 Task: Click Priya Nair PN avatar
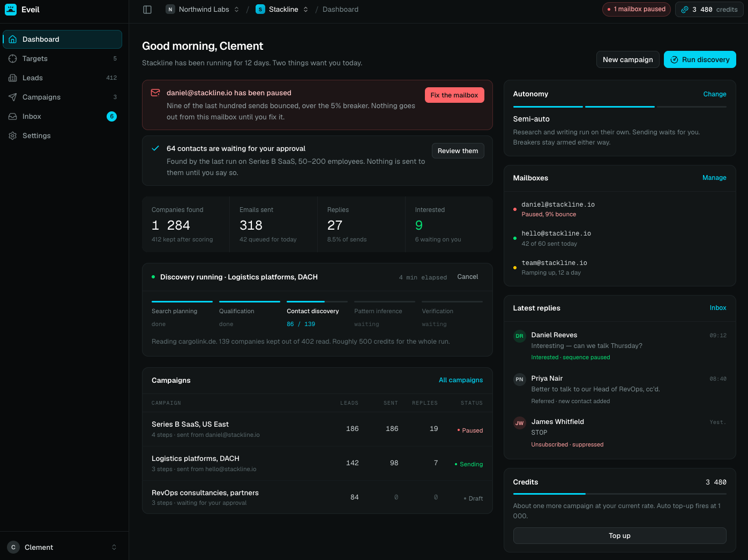[x=519, y=380]
